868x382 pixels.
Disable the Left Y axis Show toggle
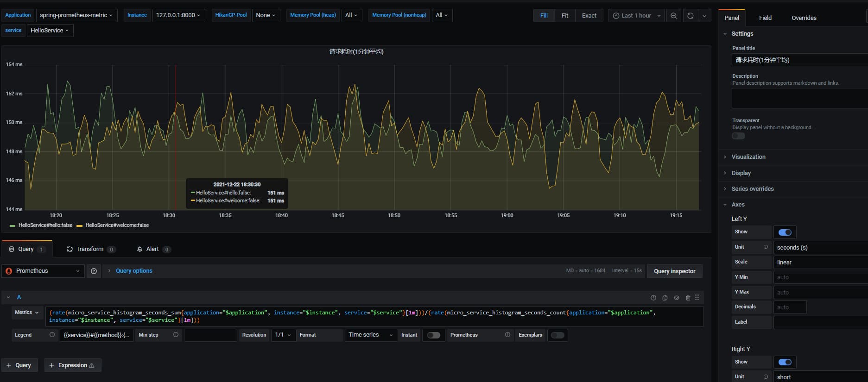785,232
